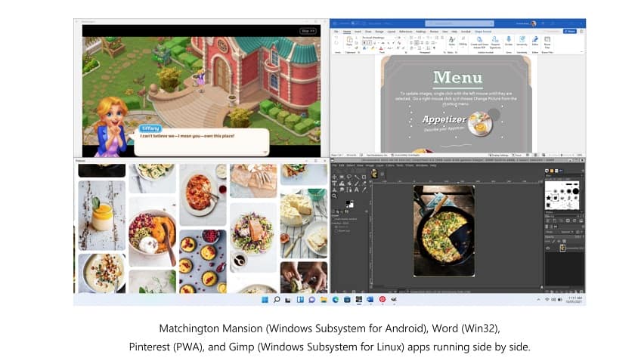The height and width of the screenshot is (364, 635).
Task: Open the GIMP layer Mode dropdown
Action: point(567,232)
